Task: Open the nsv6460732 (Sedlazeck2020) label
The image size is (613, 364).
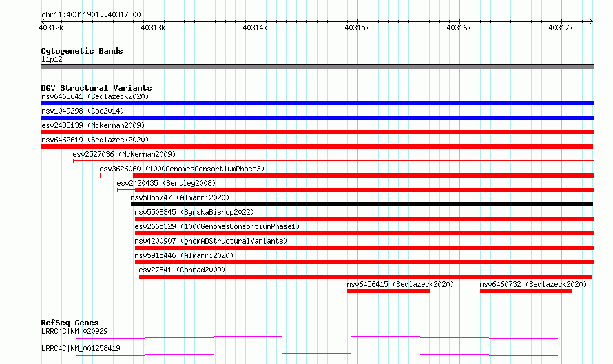Action: pyautogui.click(x=533, y=284)
